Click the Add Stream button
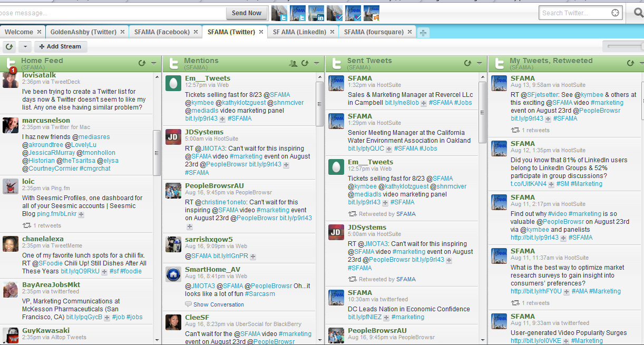This screenshot has width=644, height=345. 60,47
